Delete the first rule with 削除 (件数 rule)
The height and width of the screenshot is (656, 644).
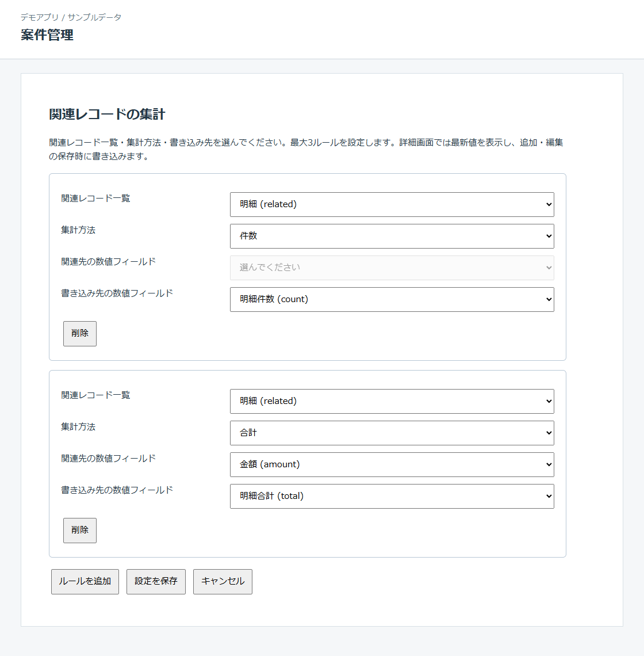(x=80, y=333)
